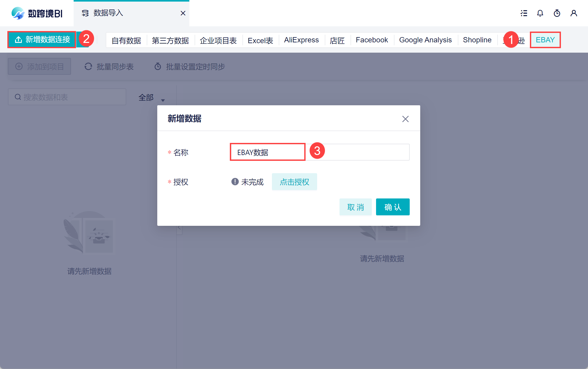Open the user profile icon
This screenshot has width=588, height=369.
coord(574,13)
